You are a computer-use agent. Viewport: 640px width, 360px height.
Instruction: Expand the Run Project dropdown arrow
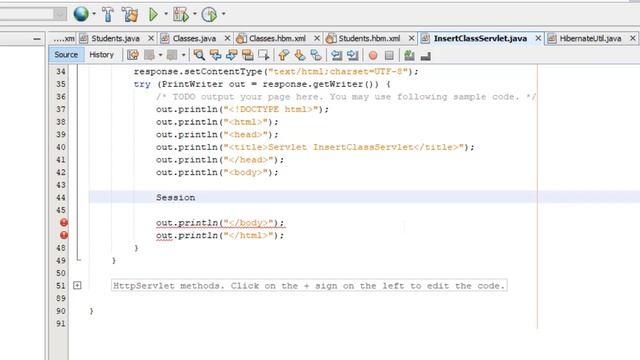point(166,14)
